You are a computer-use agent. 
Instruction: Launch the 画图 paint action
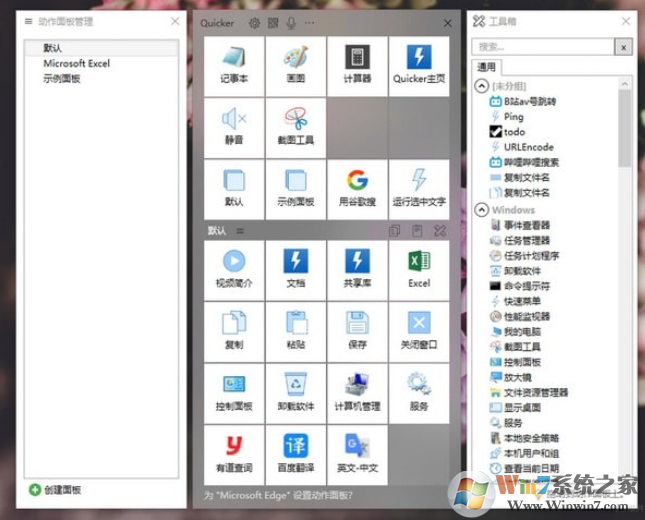point(296,66)
